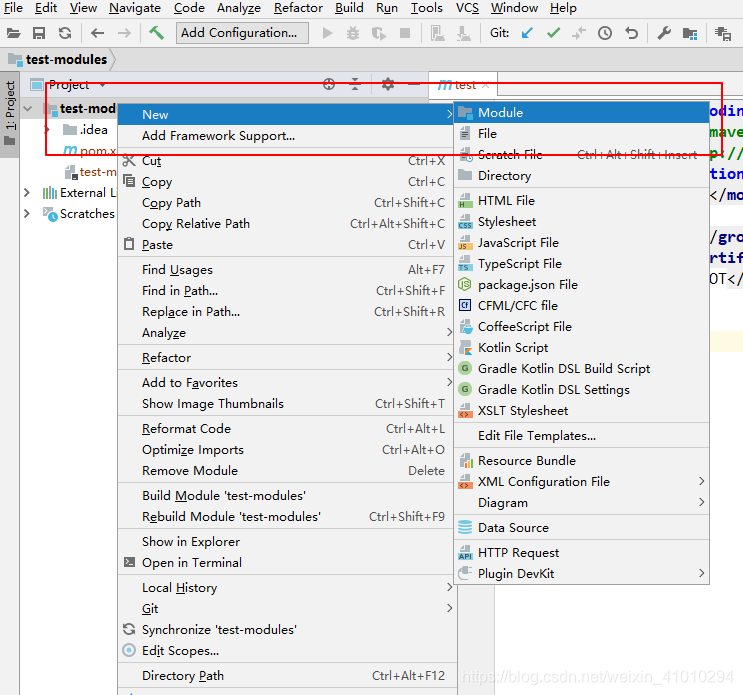This screenshot has width=743, height=695.
Task: Choose Kotlin Script entry
Action: point(581,348)
